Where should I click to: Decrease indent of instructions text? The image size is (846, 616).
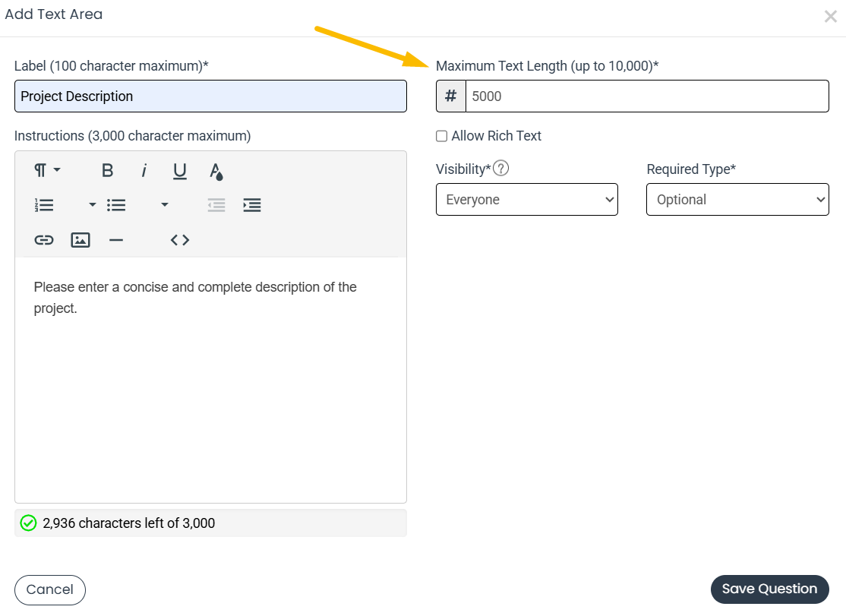pos(216,205)
